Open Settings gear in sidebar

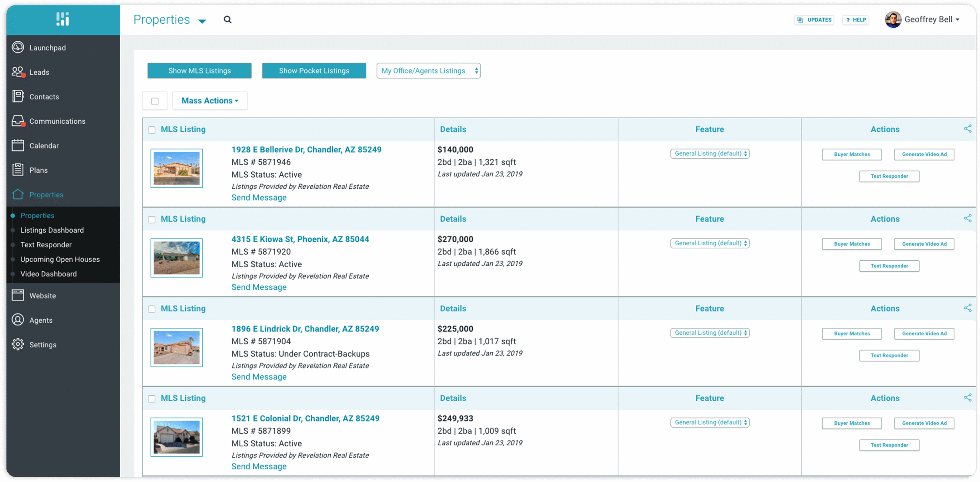[18, 344]
